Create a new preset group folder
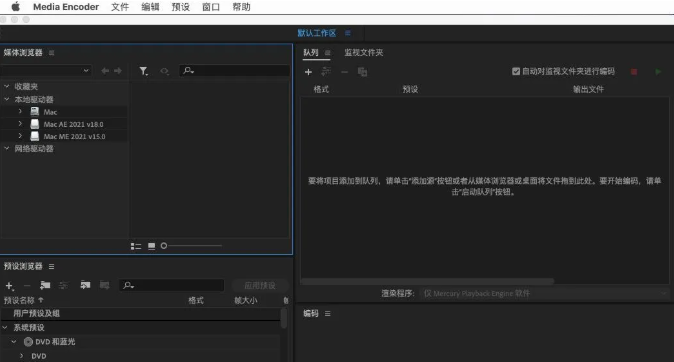 click(x=45, y=285)
